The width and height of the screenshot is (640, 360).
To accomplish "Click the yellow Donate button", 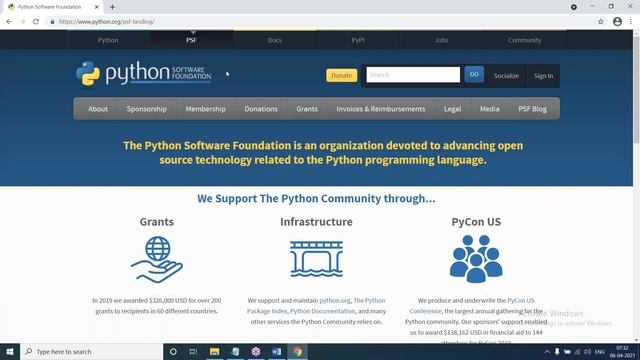I will [x=342, y=76].
